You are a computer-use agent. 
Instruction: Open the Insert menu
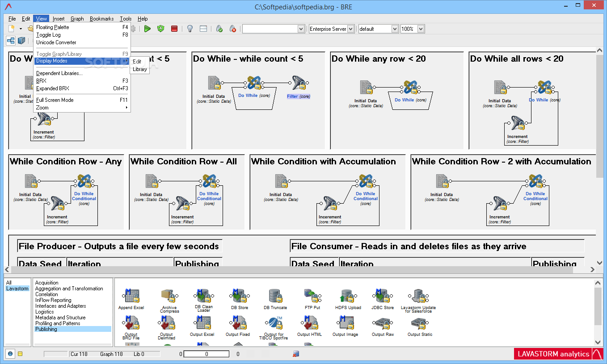click(59, 19)
